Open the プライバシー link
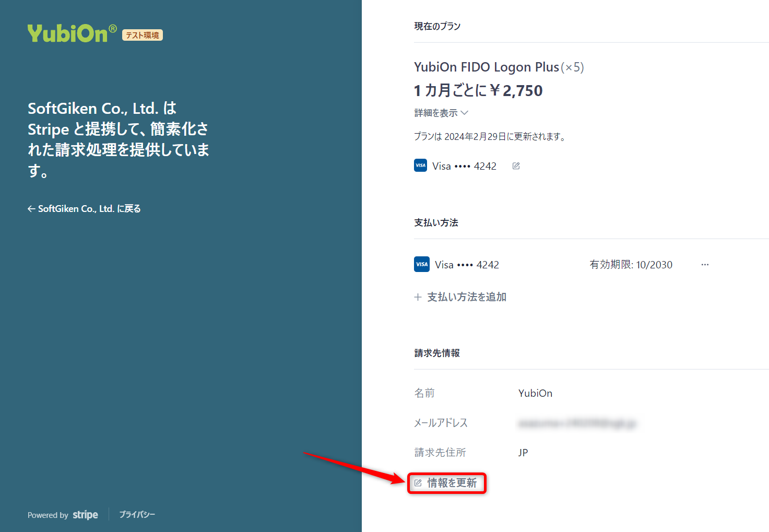 [137, 515]
